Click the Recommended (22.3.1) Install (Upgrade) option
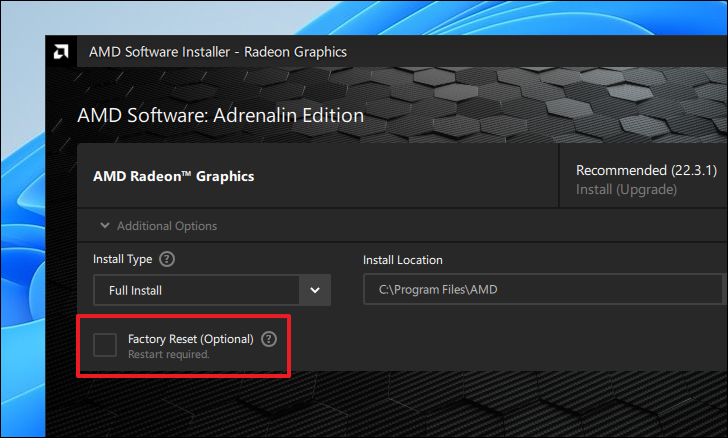The width and height of the screenshot is (728, 438). coord(646,180)
